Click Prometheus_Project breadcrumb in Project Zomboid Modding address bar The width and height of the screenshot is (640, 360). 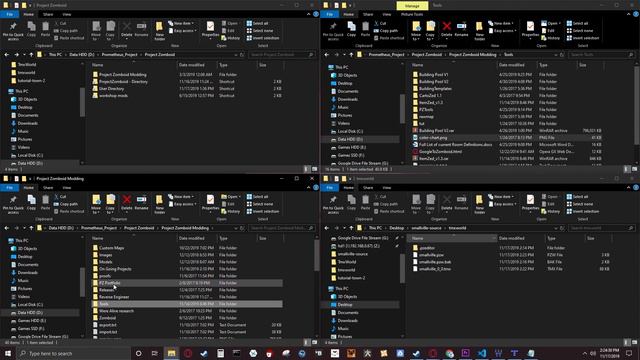point(99,228)
